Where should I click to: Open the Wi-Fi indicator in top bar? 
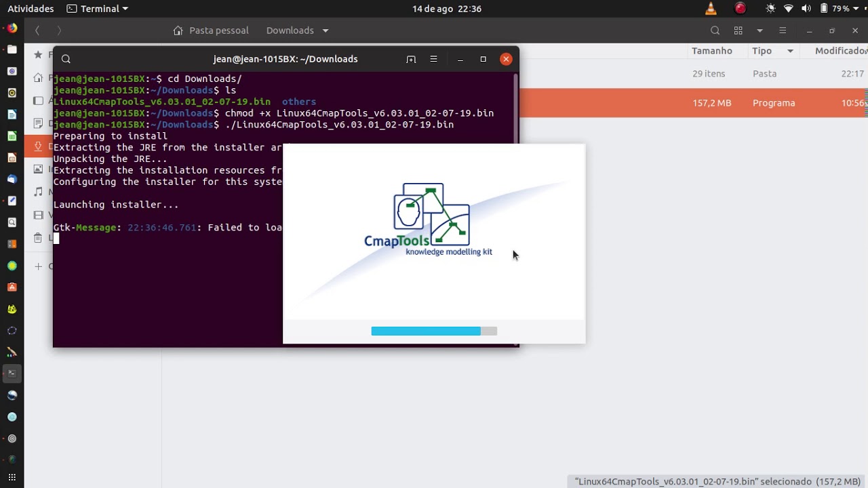click(x=789, y=9)
